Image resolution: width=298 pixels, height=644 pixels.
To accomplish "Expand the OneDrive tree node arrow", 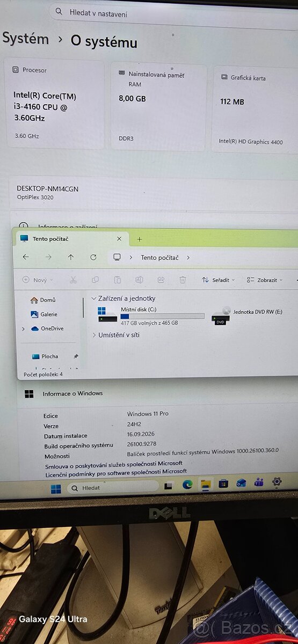I will click(23, 329).
